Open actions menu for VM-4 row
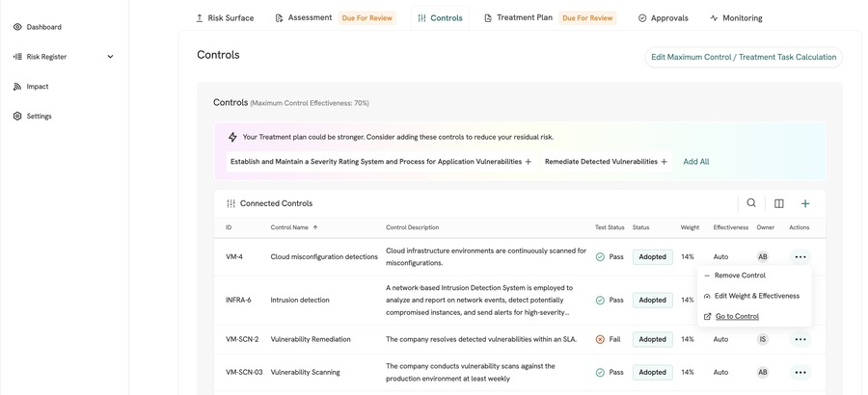868x395 pixels. coord(800,256)
